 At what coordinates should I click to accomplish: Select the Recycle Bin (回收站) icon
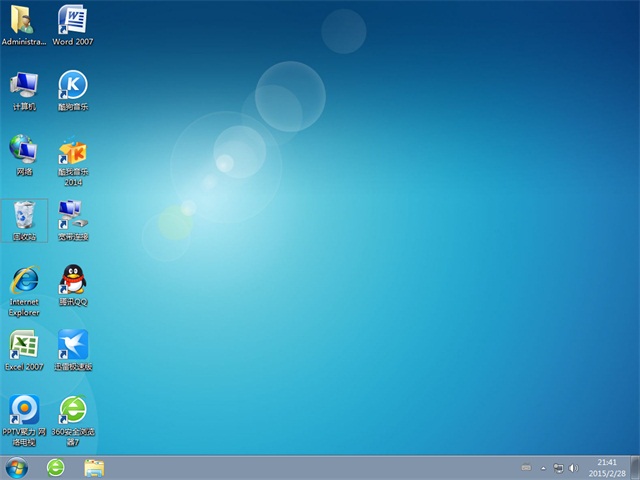coord(24,216)
